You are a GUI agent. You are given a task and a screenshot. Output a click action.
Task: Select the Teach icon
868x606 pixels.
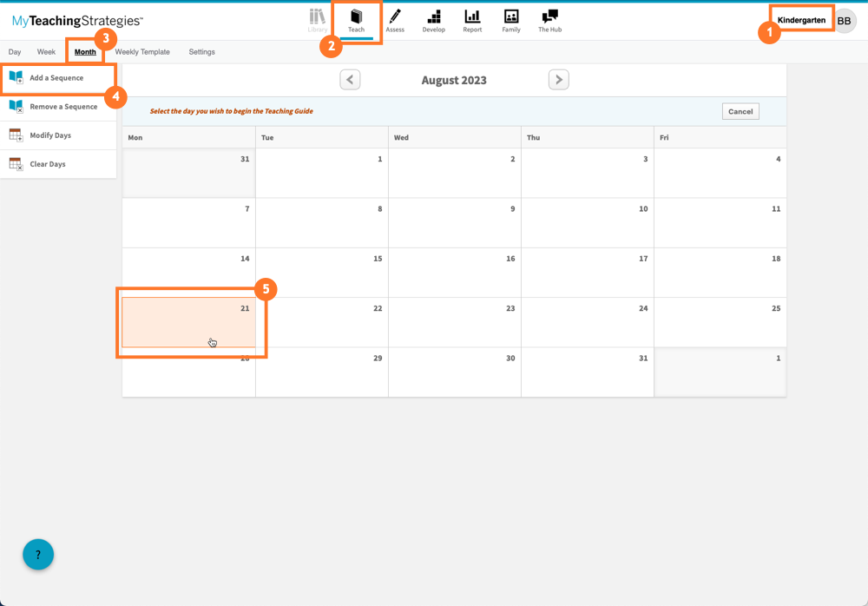[x=356, y=20]
